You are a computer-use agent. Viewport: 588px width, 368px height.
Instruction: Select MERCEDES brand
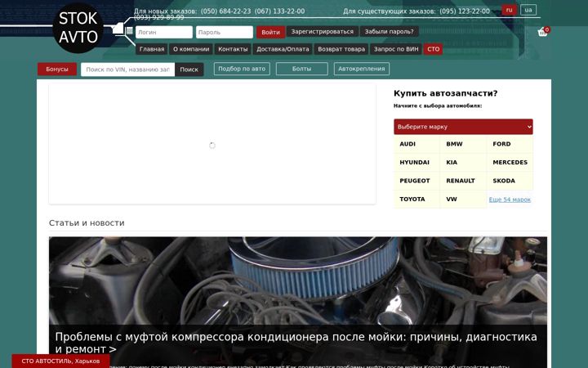pyautogui.click(x=510, y=162)
